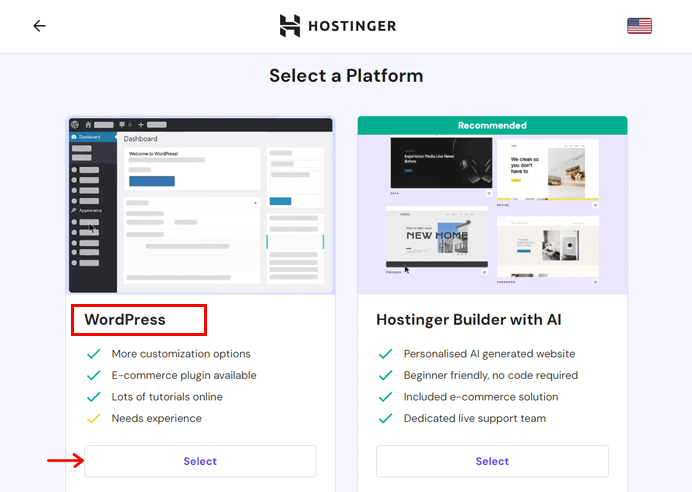This screenshot has width=692, height=492.
Task: Click the Hostinger Builder templates preview image
Action: (x=492, y=214)
